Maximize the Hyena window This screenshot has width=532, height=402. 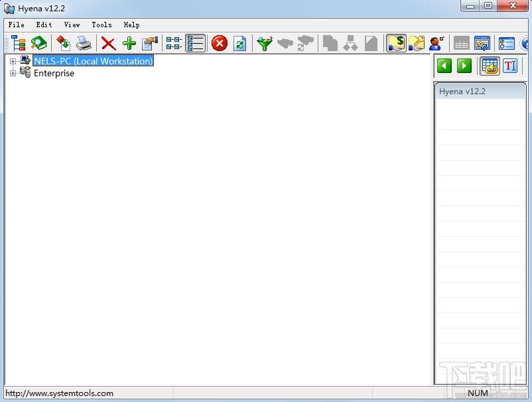pyautogui.click(x=488, y=6)
